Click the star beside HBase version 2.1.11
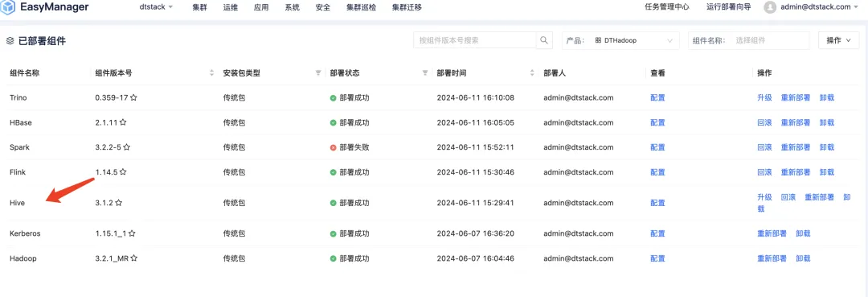The image size is (868, 297). [x=123, y=122]
